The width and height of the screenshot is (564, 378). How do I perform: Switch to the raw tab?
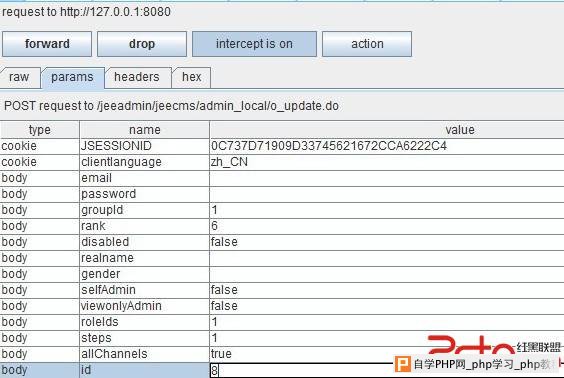pos(19,77)
